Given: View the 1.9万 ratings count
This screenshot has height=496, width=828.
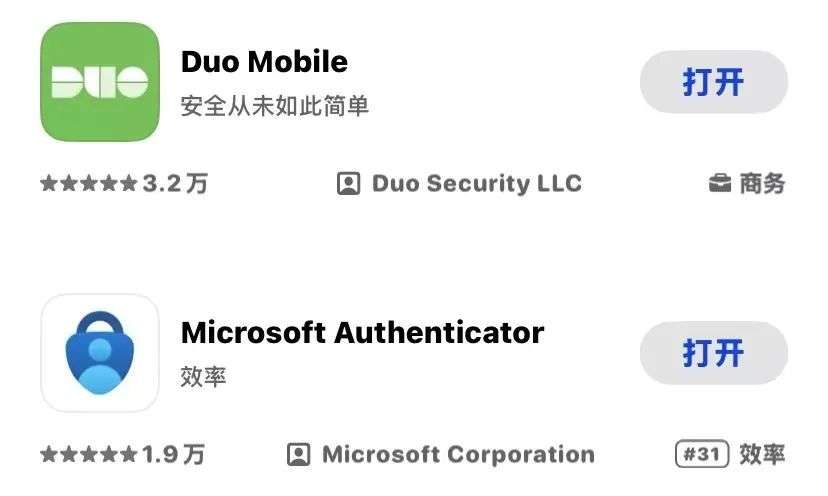Looking at the screenshot, I should [x=174, y=454].
